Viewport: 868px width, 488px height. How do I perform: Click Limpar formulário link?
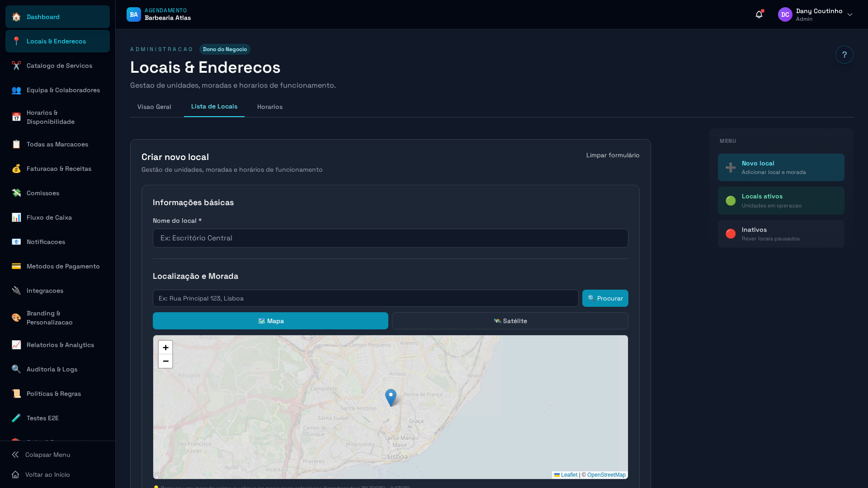point(613,155)
